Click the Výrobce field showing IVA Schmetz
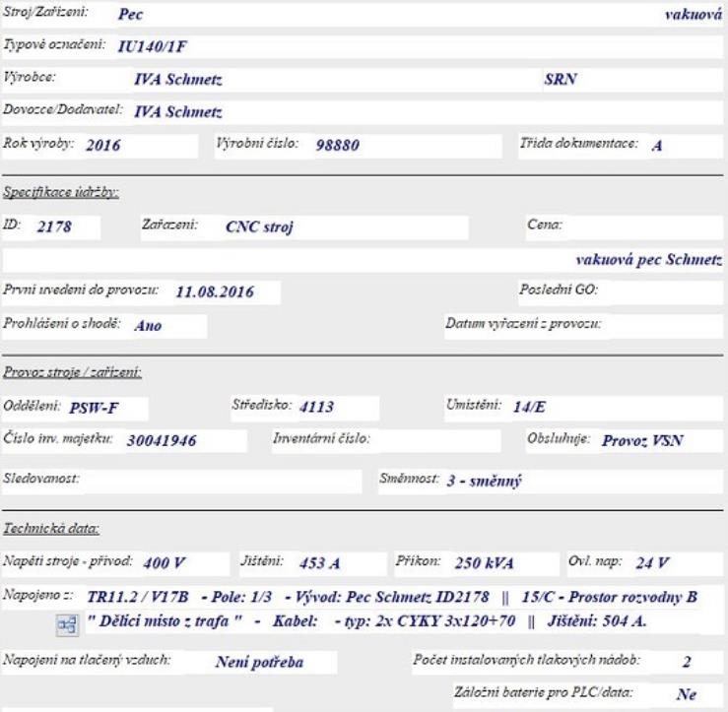Screen dimensions: 728x712 click(x=296, y=81)
